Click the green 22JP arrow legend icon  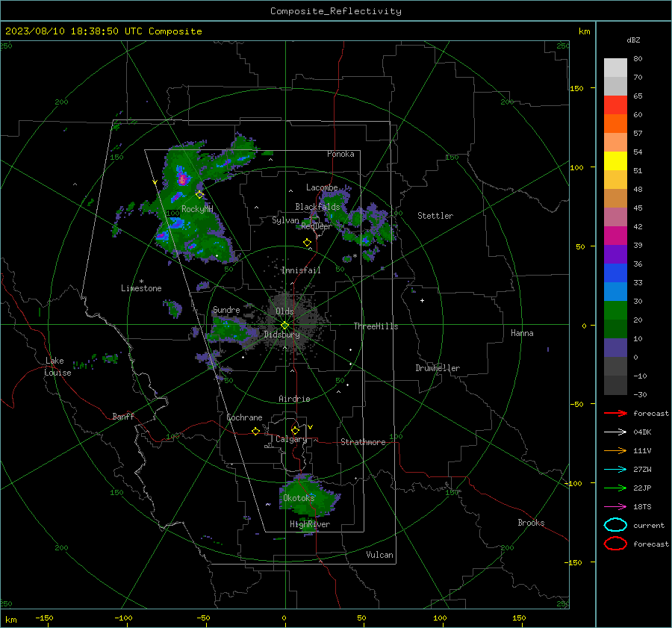point(615,488)
